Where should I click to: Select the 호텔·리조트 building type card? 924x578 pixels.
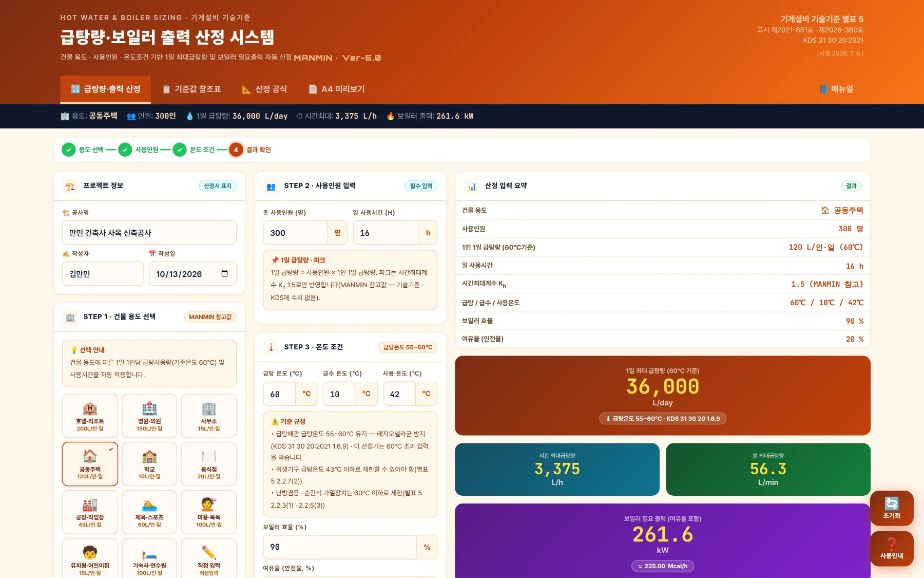click(x=90, y=416)
